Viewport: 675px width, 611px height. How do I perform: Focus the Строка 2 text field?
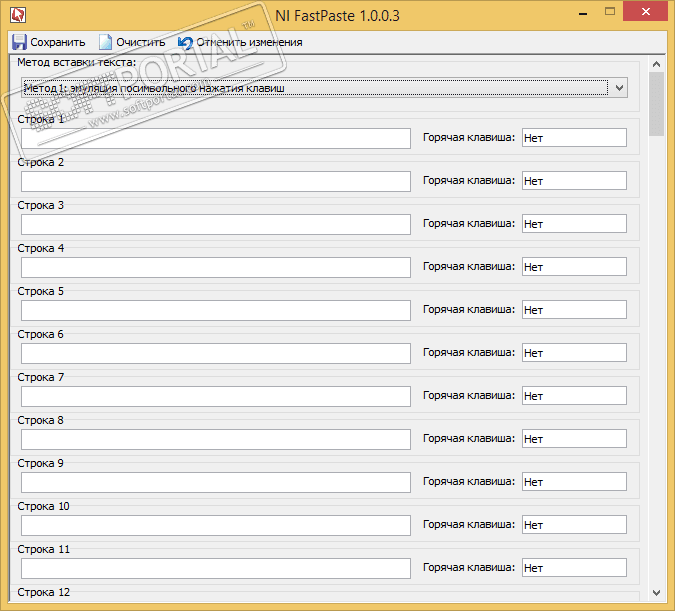click(x=216, y=181)
